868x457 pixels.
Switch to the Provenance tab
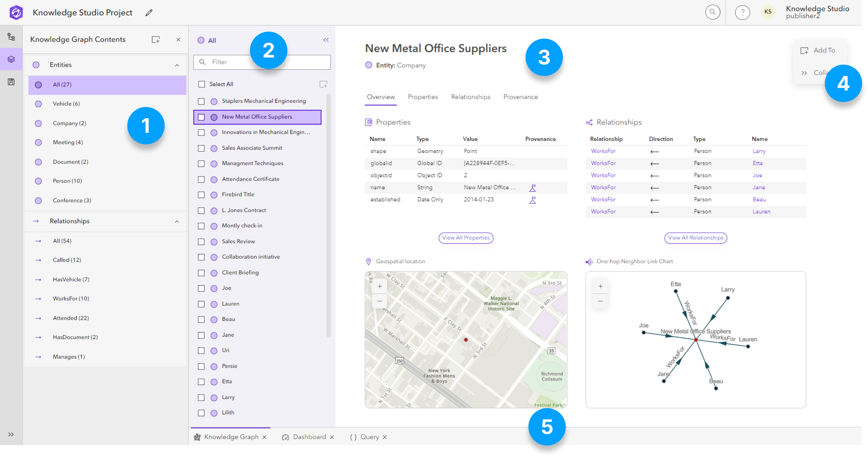point(520,97)
